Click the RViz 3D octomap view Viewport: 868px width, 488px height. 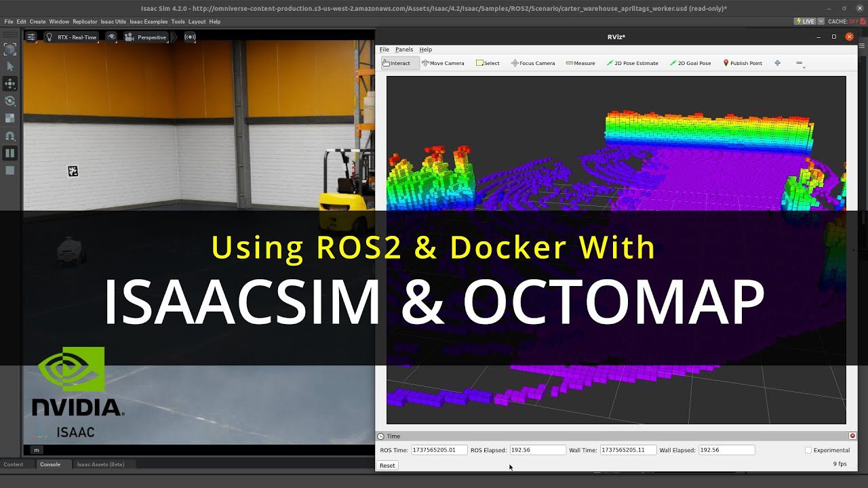click(x=616, y=249)
